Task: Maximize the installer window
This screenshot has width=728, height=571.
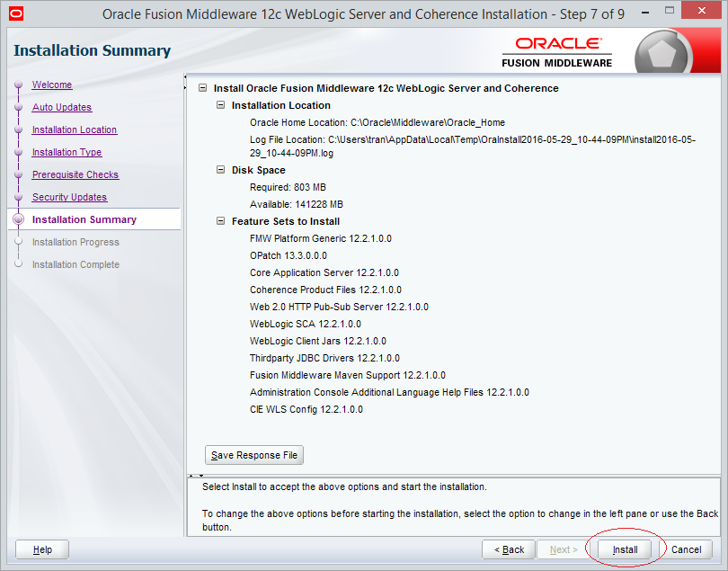Action: (669, 11)
